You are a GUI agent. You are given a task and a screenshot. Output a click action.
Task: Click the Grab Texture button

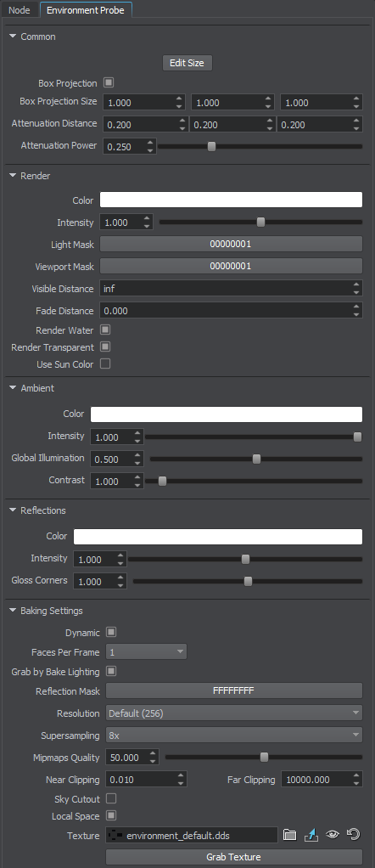tap(234, 856)
